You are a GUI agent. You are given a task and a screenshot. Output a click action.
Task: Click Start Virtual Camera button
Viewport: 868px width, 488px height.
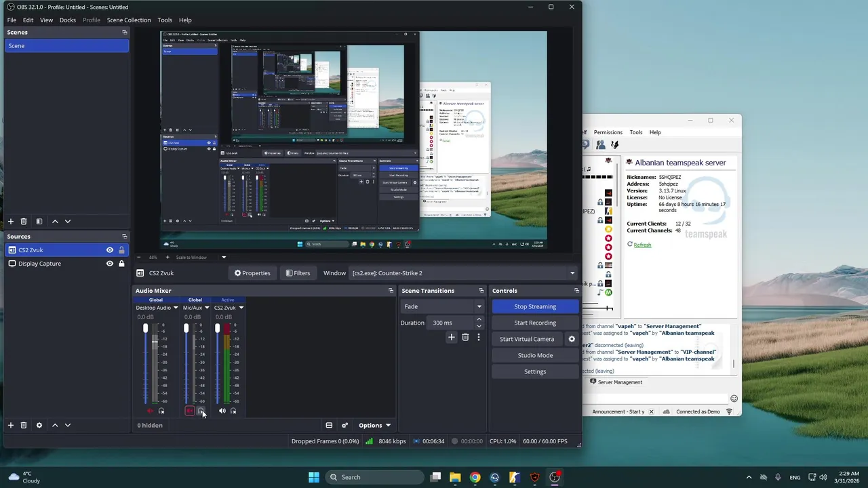click(527, 339)
